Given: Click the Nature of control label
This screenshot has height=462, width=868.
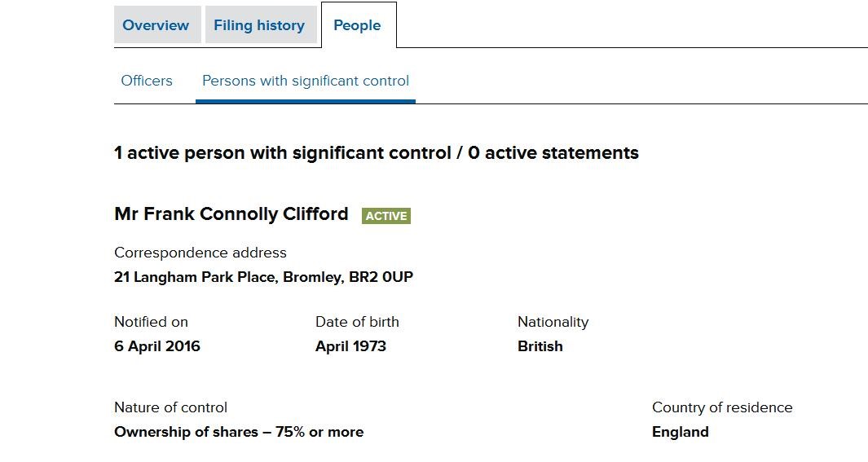Looking at the screenshot, I should click(170, 407).
